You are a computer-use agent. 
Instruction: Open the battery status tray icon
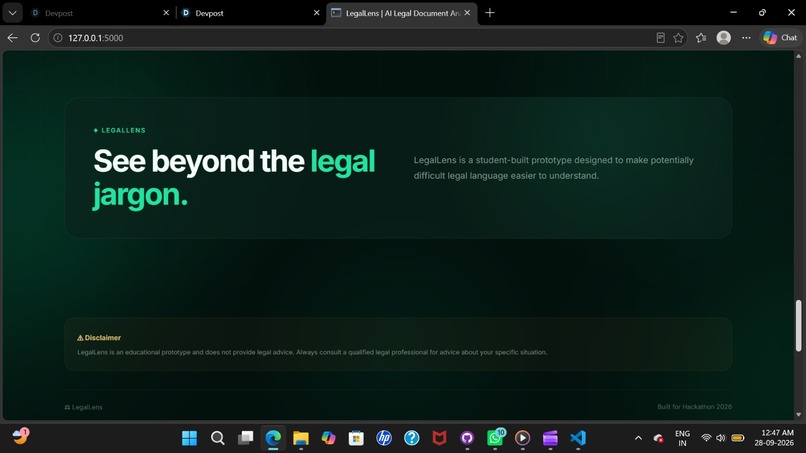[x=738, y=438]
